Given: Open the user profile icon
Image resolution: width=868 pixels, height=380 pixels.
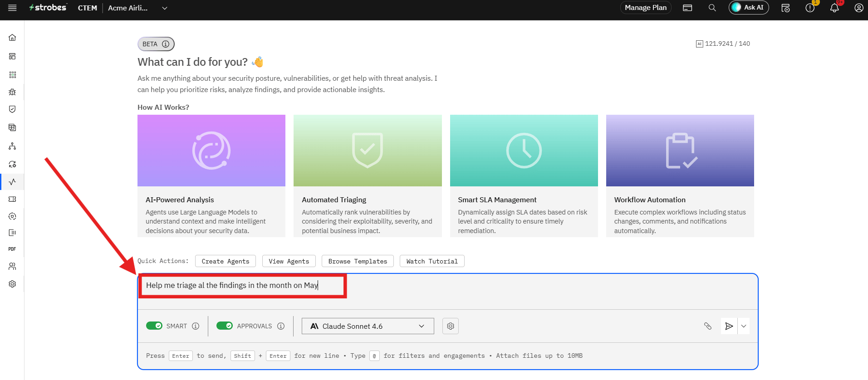Looking at the screenshot, I should 859,8.
